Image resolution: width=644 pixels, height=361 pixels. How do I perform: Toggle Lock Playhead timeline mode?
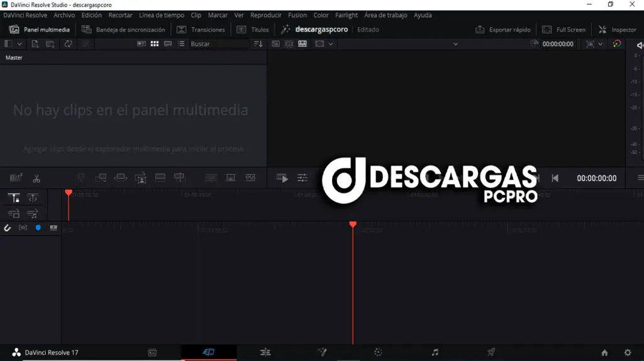[14, 198]
